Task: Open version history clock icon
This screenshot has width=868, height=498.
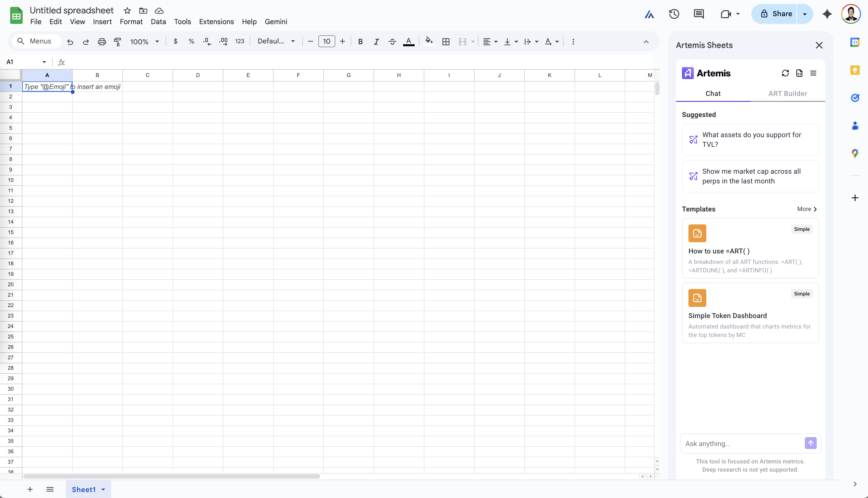Action: [674, 14]
